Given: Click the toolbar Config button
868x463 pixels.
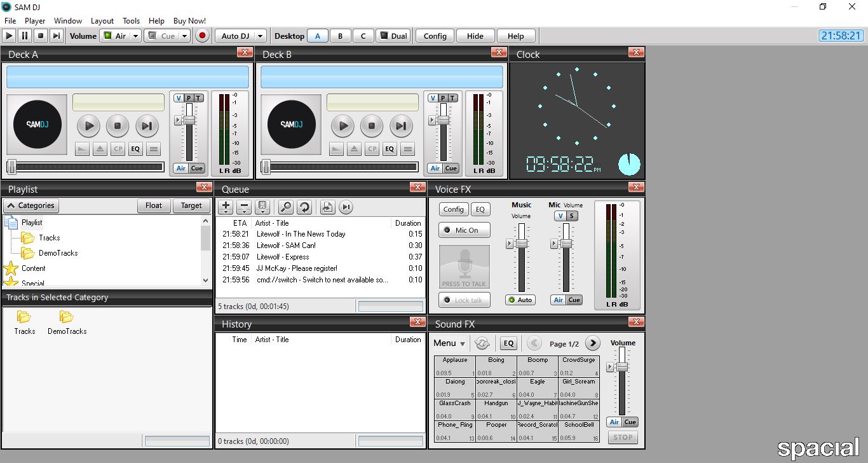Looking at the screenshot, I should pyautogui.click(x=435, y=36).
